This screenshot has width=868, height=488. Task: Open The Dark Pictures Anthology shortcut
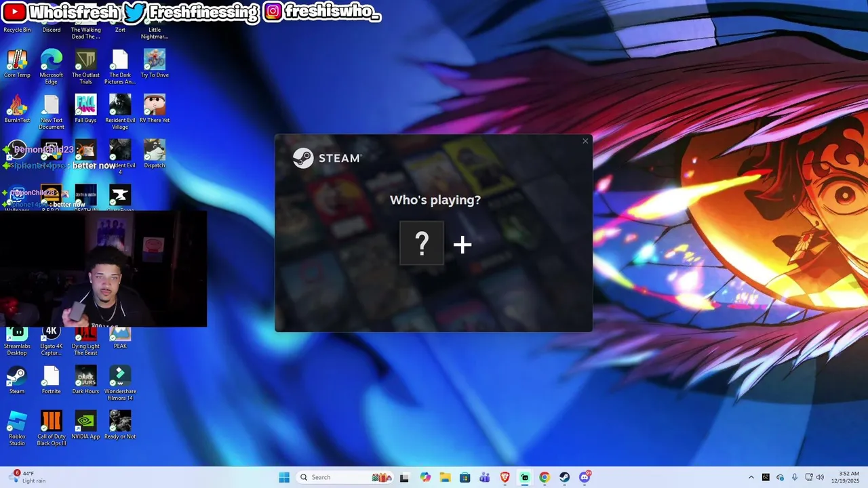[120, 66]
